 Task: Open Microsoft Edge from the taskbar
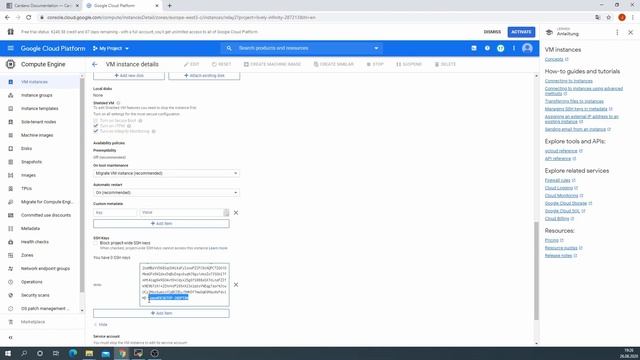(x=73, y=353)
